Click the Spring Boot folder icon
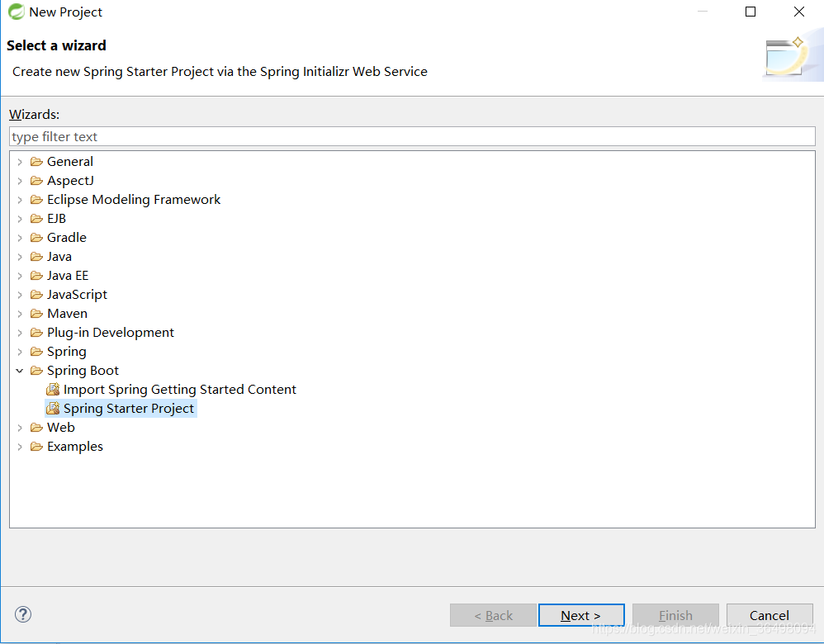This screenshot has width=824, height=644. click(x=36, y=370)
